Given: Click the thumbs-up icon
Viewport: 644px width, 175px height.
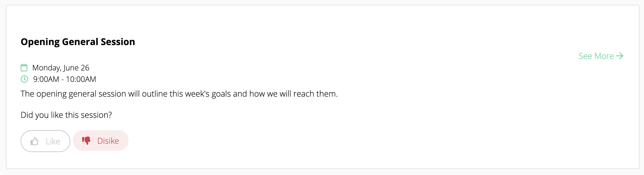Looking at the screenshot, I should (x=34, y=141).
